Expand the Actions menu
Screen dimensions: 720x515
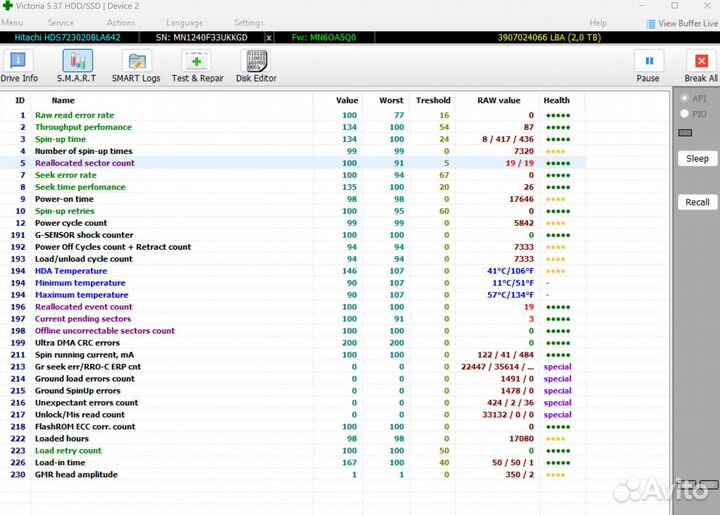(121, 23)
